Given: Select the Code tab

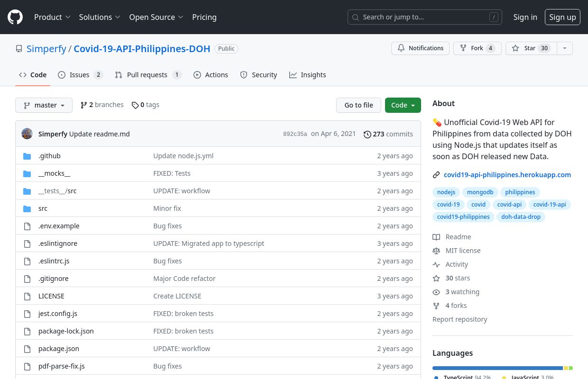Looking at the screenshot, I should click(x=33, y=75).
